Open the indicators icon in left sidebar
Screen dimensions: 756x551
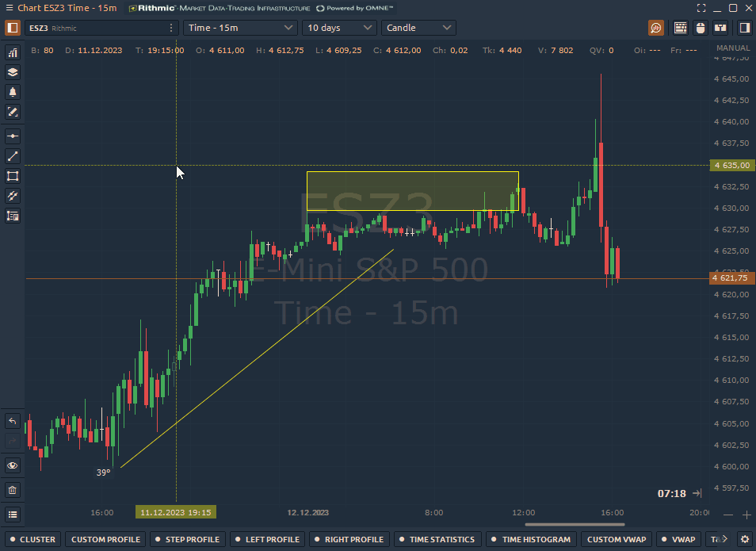[13, 52]
